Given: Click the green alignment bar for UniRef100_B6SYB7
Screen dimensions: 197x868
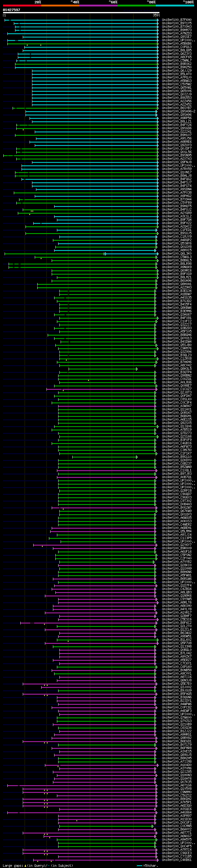Looking at the screenshot, I should pyautogui.click(x=86, y=108).
